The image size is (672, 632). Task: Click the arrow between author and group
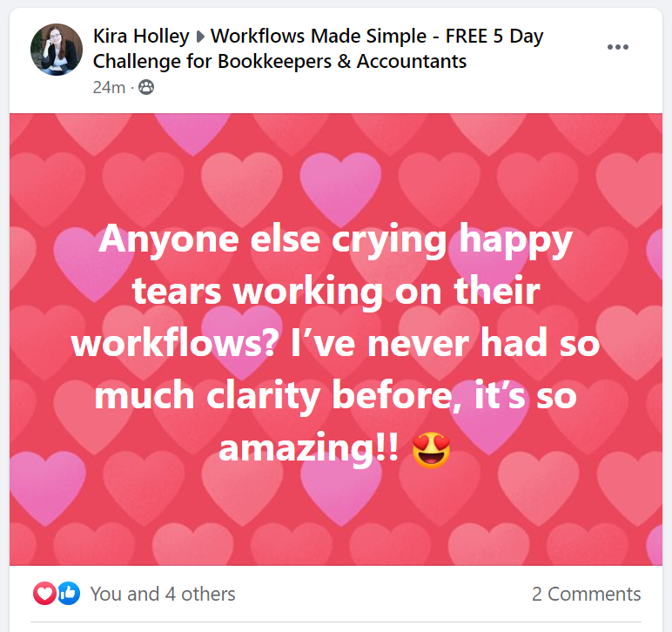point(199,37)
